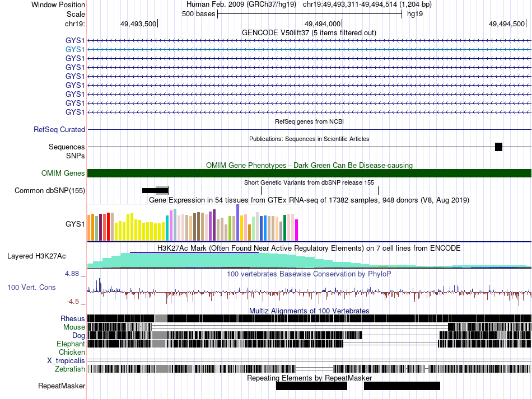Click the chr19:49,493,311-49,494,514 position text
Viewport: 532px width, 399px height.
pyautogui.click(x=367, y=4)
